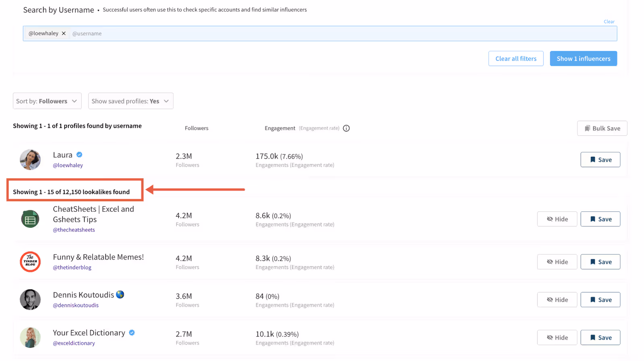
Task: Click Show 1 influencers button
Action: click(x=583, y=59)
